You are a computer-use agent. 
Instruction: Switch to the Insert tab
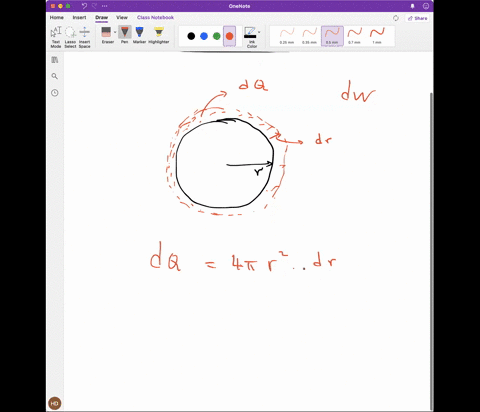coord(79,17)
